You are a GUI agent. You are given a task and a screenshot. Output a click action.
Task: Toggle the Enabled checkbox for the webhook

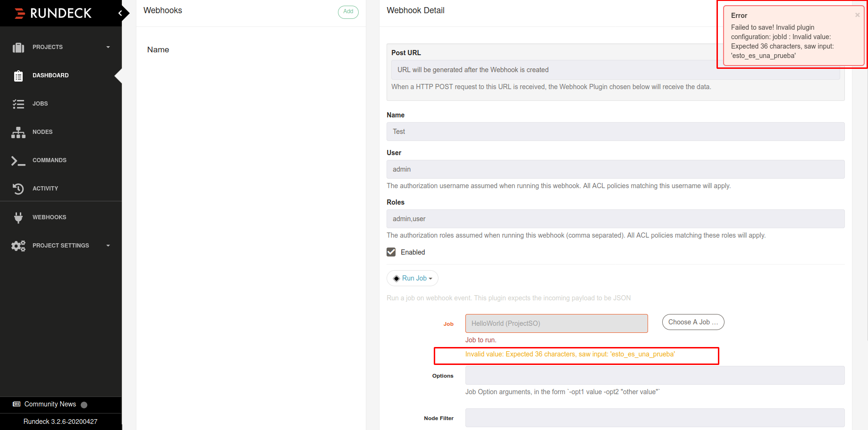click(391, 252)
